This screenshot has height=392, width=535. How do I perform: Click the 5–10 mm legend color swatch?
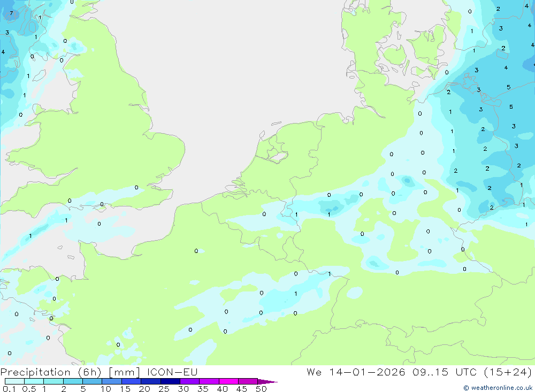[92, 381]
